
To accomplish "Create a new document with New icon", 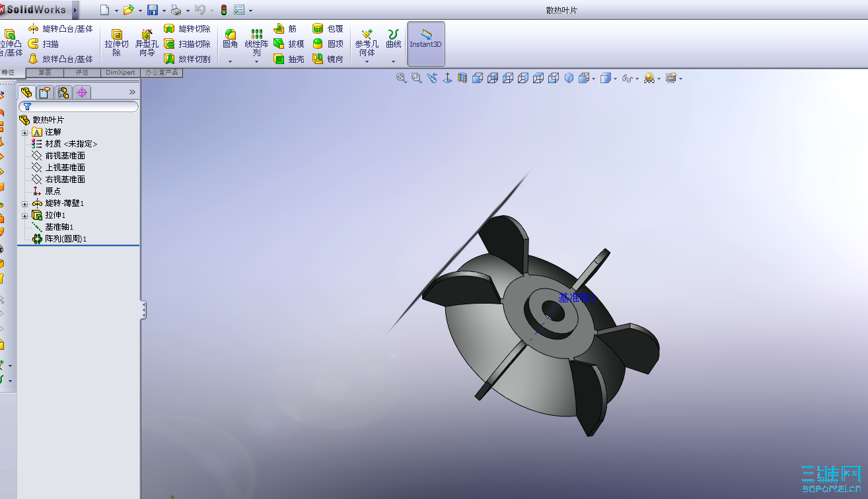I will 104,10.
